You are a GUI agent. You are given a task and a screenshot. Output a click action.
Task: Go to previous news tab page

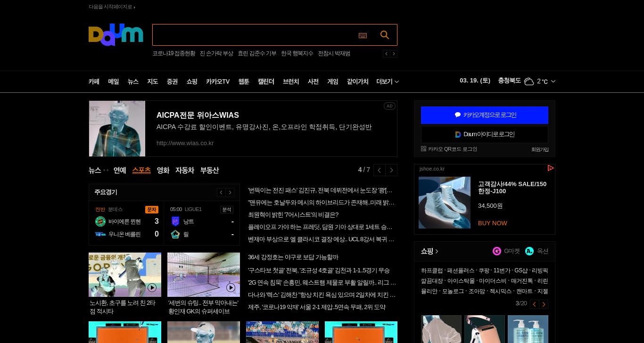click(x=380, y=170)
